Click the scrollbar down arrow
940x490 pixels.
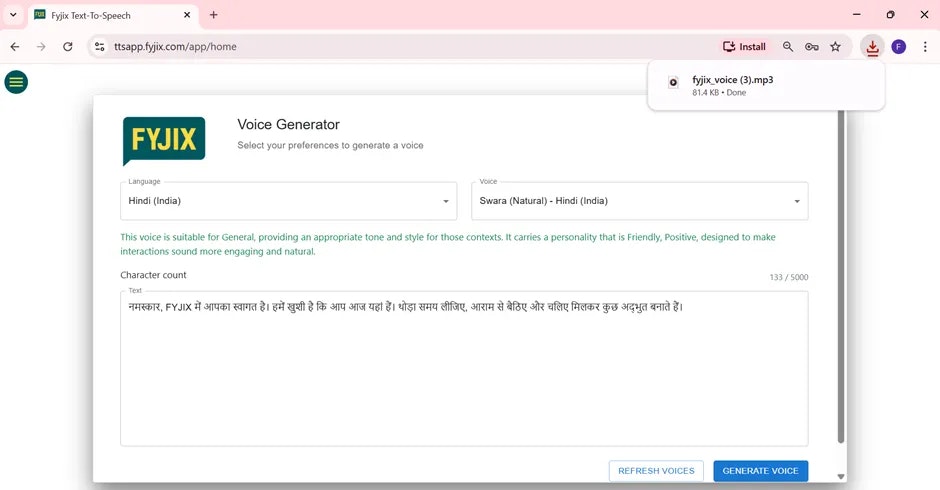pos(841,477)
